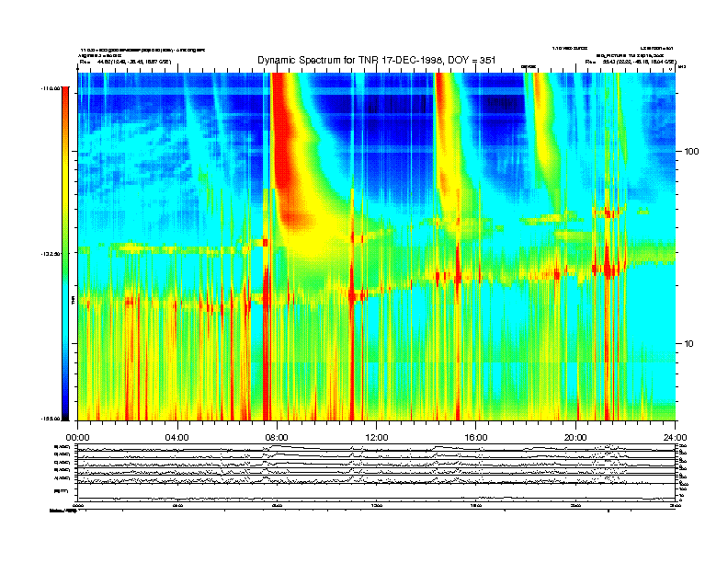The width and height of the screenshot is (728, 563).
Task: Click the '04:00' time axis label
Action: pos(176,438)
